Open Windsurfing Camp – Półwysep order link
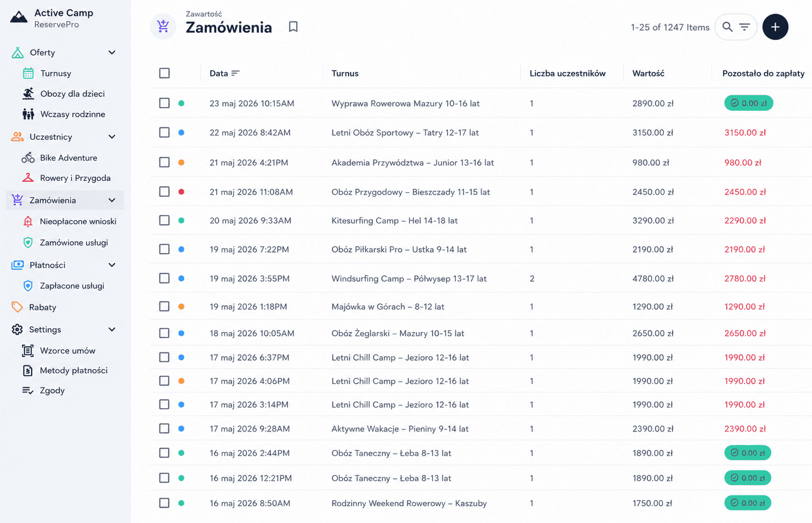The height and width of the screenshot is (523, 812). coord(409,279)
